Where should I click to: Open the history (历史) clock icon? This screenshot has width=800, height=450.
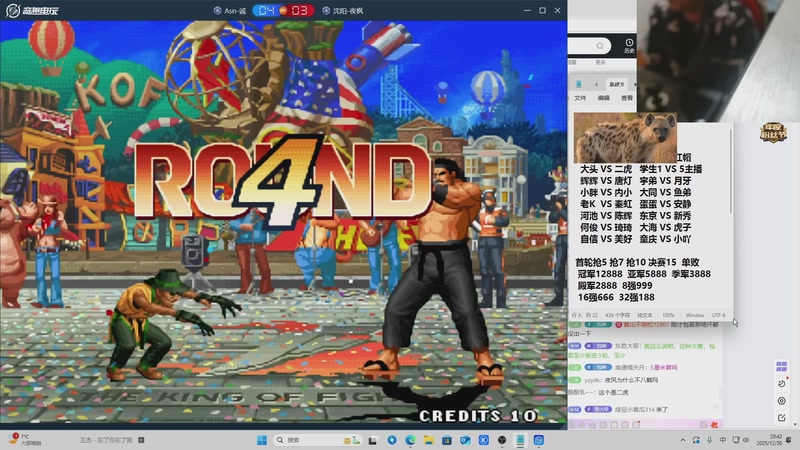[629, 45]
